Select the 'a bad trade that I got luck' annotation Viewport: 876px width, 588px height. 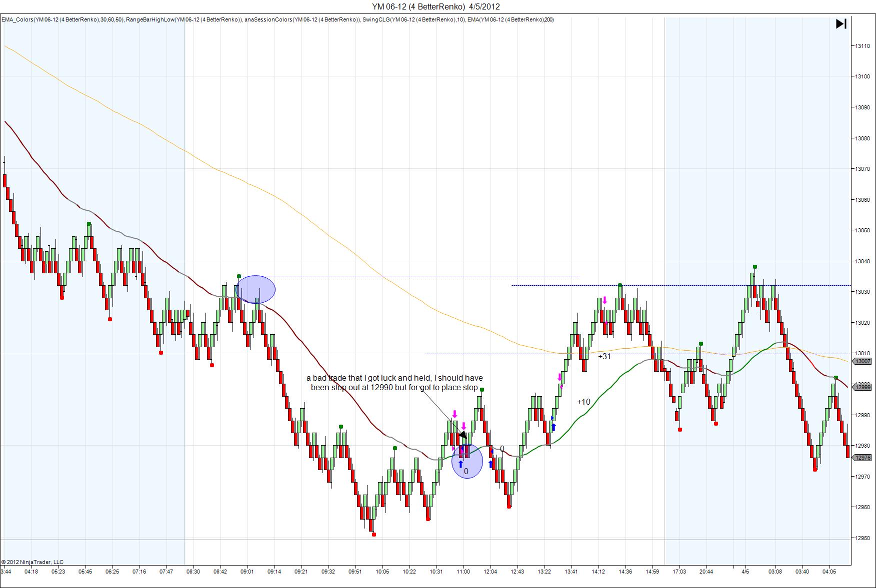394,382
